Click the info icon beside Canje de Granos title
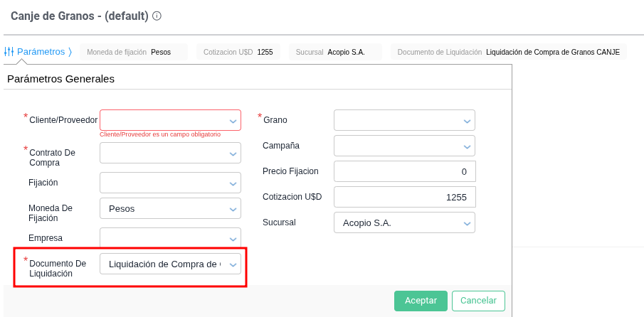The height and width of the screenshot is (317, 644). (157, 16)
